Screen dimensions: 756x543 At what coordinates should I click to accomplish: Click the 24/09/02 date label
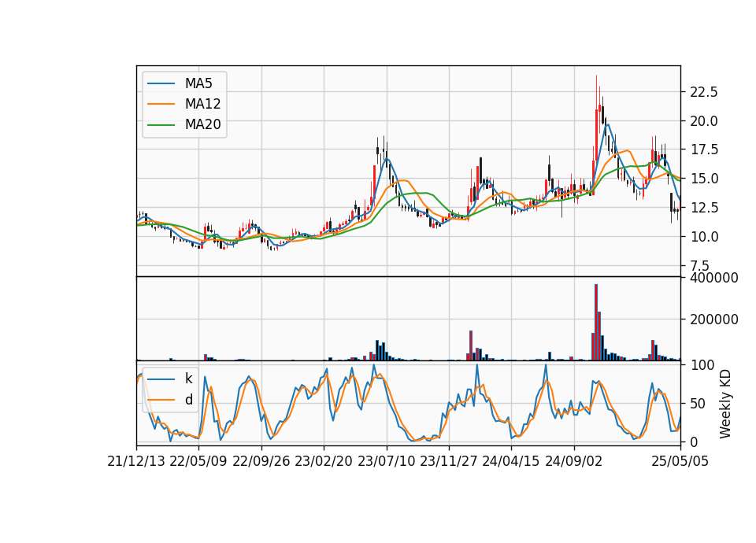(x=574, y=461)
